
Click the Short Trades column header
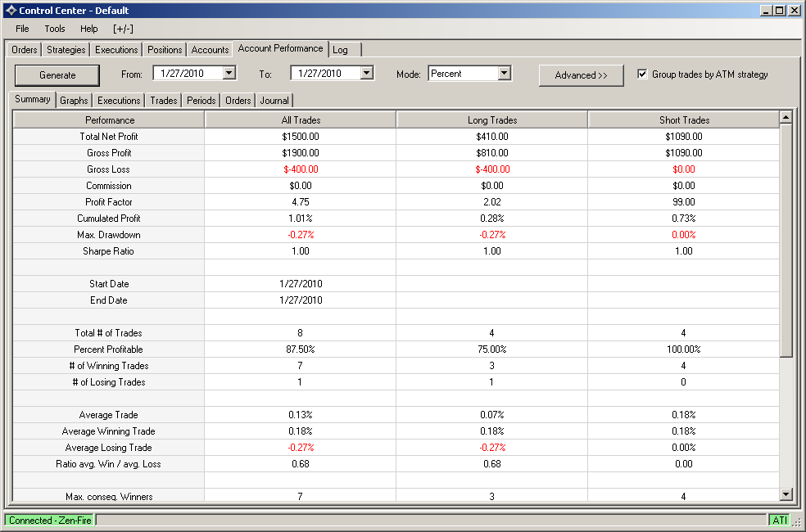tap(684, 120)
